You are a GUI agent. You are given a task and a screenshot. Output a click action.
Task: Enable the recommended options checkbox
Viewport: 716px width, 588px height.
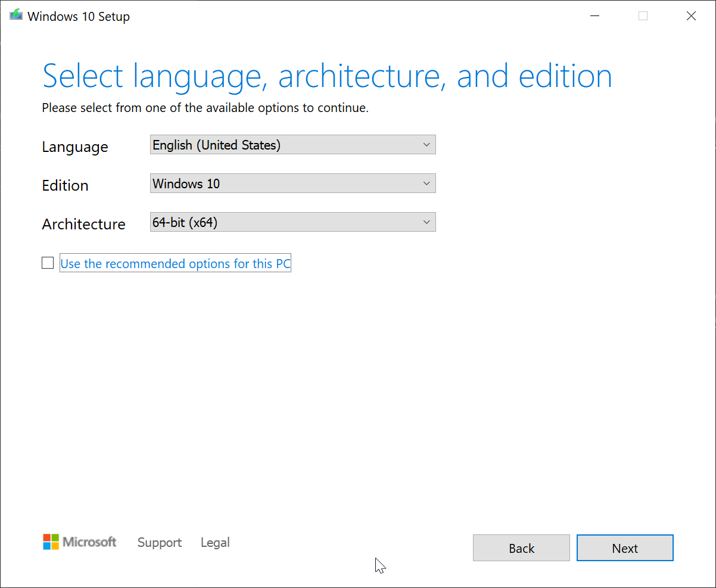point(48,263)
